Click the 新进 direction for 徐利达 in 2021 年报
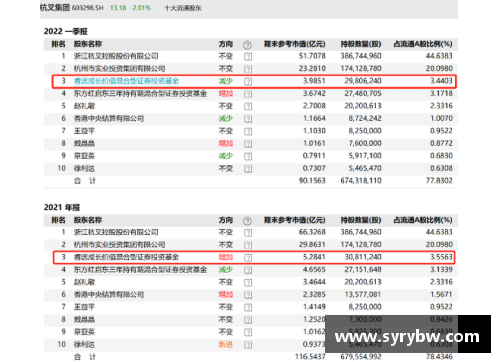This screenshot has width=500, height=362. tap(226, 344)
